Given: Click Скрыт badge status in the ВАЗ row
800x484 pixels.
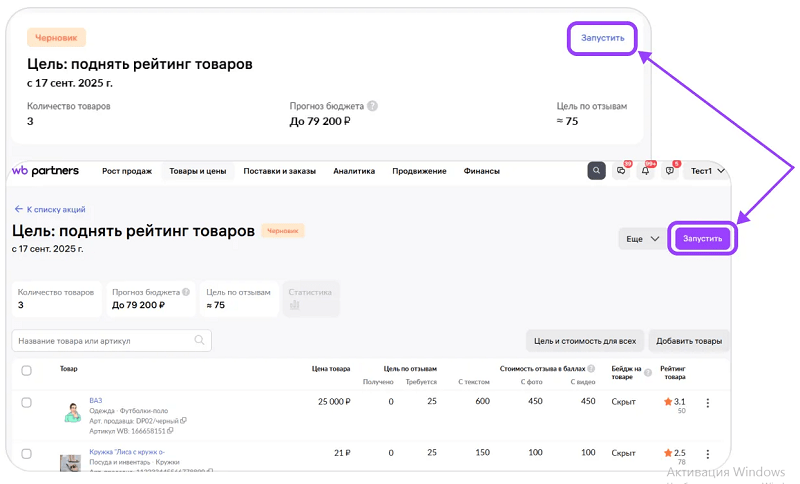Looking at the screenshot, I should pos(623,402).
